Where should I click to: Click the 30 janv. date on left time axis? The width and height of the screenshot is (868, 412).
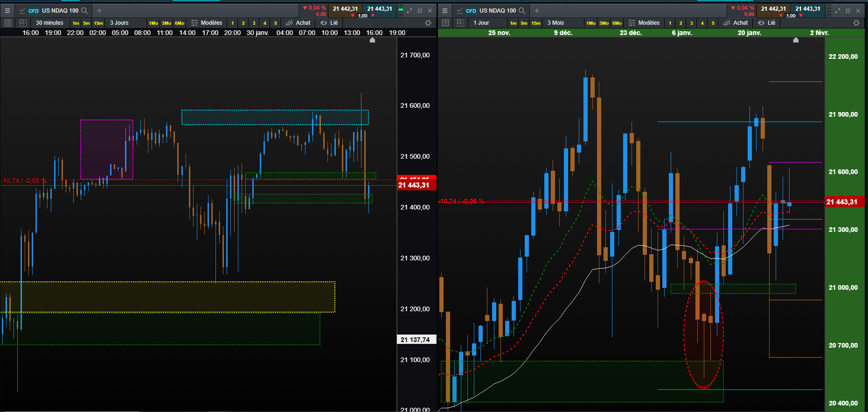[x=257, y=33]
